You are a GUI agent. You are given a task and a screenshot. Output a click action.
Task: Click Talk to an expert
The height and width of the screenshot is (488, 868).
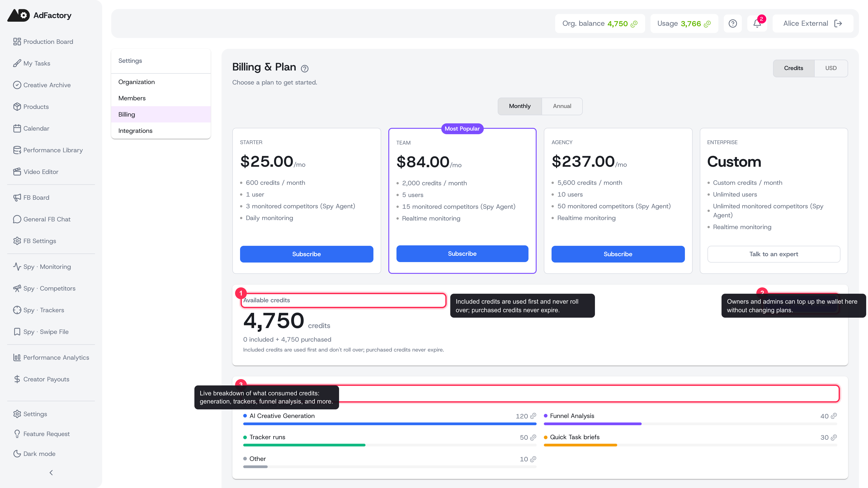(x=774, y=254)
